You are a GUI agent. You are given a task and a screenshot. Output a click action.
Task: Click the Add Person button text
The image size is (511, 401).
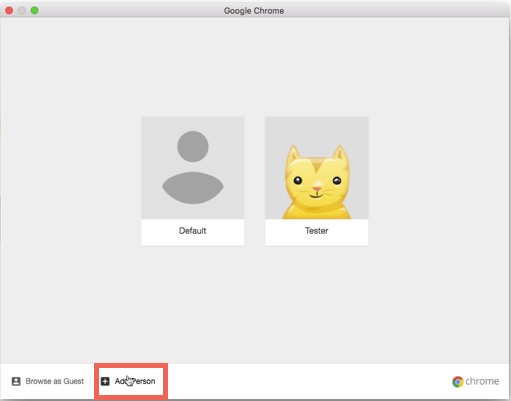tap(135, 381)
